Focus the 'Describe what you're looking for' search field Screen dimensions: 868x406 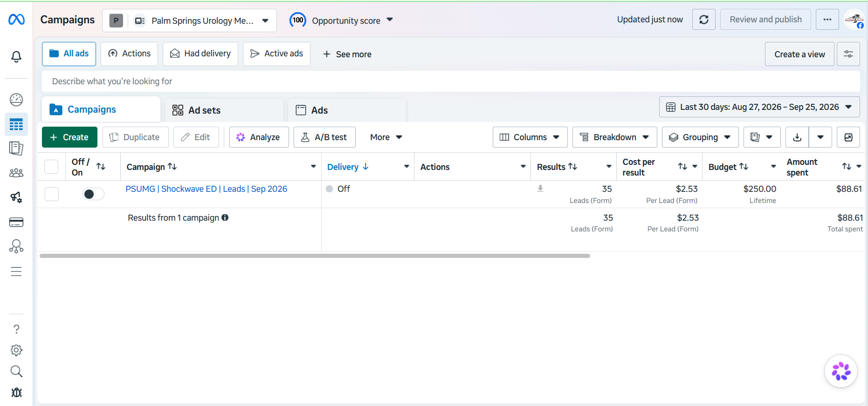point(451,81)
